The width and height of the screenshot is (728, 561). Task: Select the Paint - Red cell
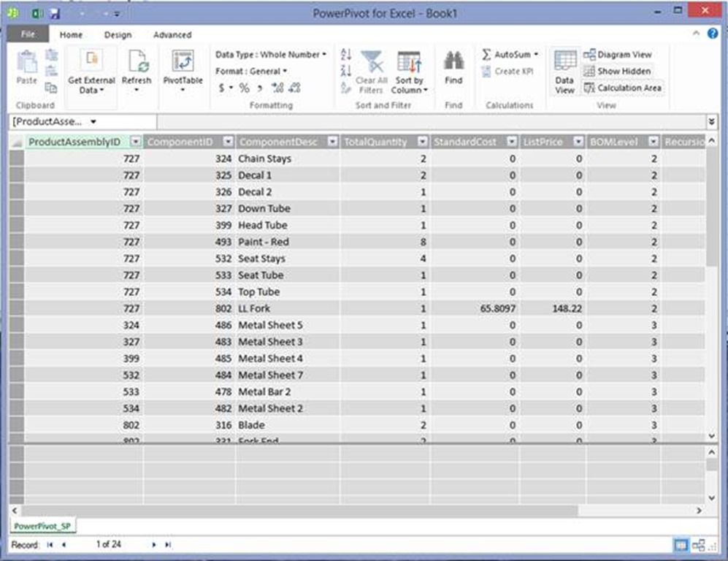[x=288, y=242]
